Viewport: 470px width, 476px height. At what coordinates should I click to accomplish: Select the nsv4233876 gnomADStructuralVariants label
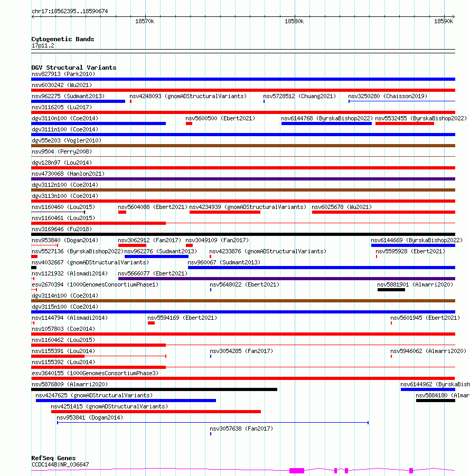pyautogui.click(x=268, y=251)
